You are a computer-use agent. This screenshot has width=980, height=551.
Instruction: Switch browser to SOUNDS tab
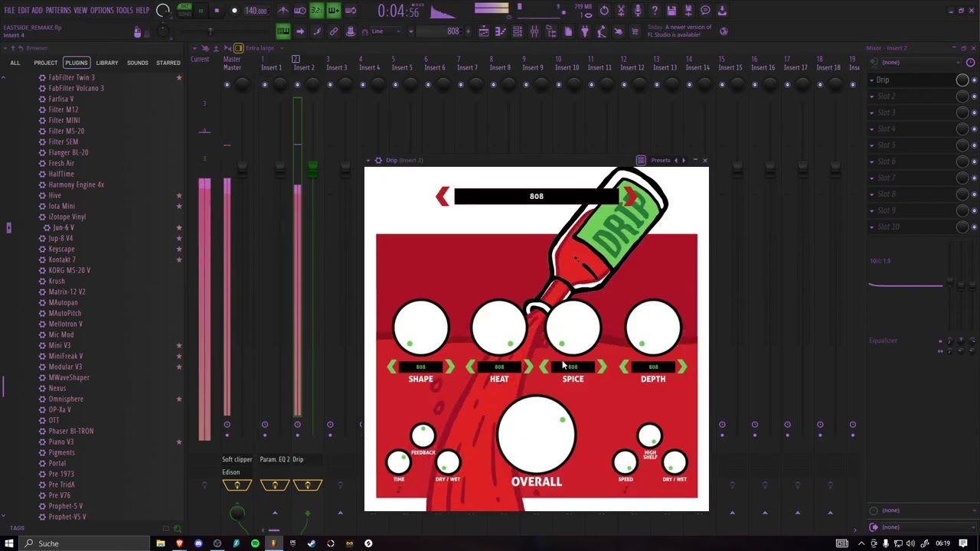click(138, 63)
